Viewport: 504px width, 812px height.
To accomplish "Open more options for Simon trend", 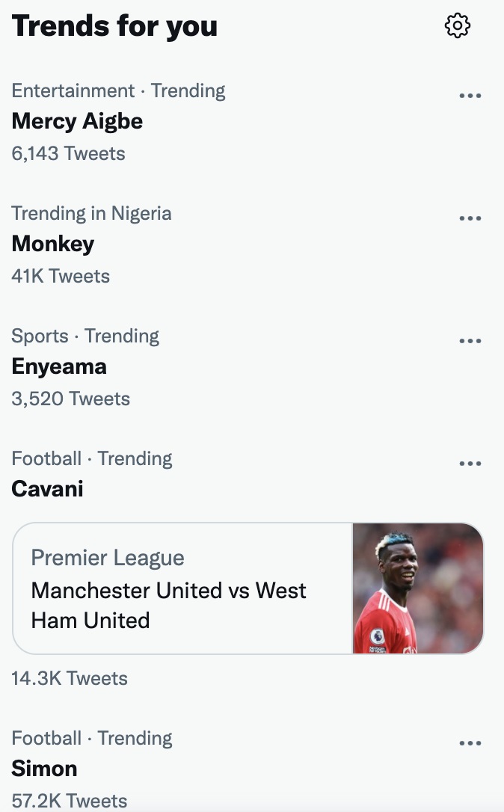I will [x=470, y=743].
